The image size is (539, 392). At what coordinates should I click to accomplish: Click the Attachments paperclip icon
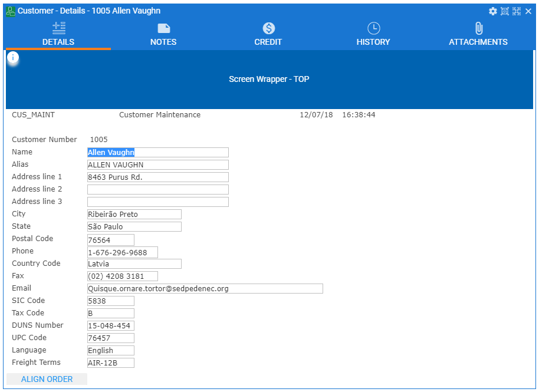(x=478, y=28)
